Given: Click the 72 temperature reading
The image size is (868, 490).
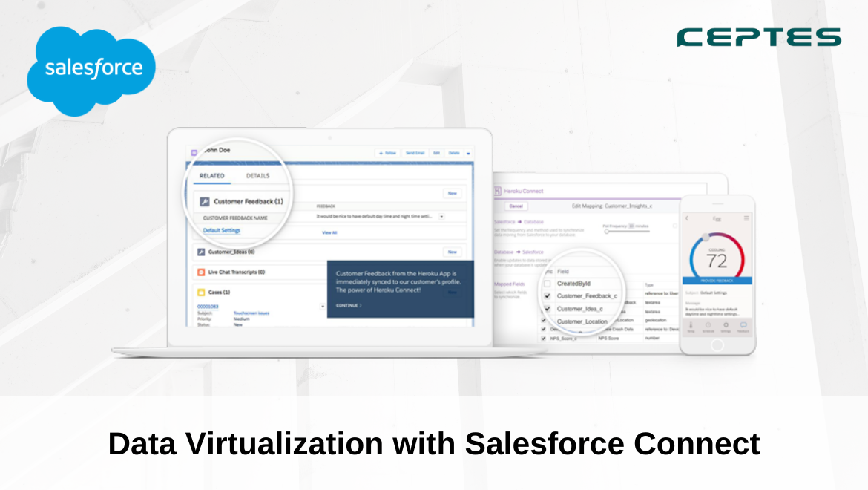Looking at the screenshot, I should pyautogui.click(x=717, y=261).
